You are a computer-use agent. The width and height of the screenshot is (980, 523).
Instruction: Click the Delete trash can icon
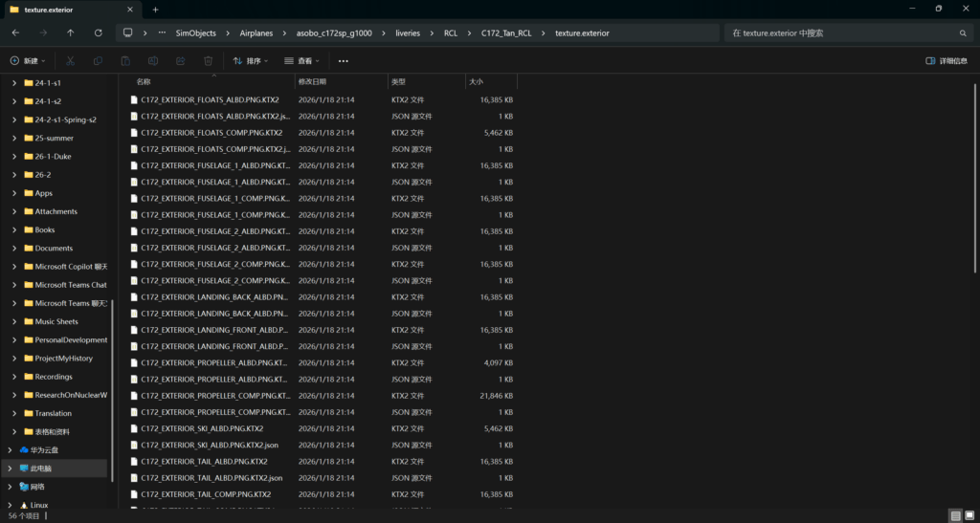208,60
